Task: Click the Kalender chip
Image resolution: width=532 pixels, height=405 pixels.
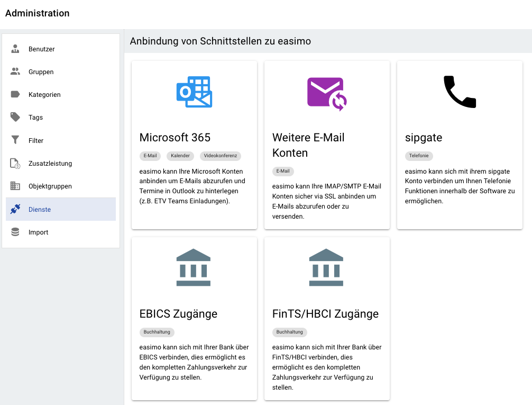Action: [180, 156]
